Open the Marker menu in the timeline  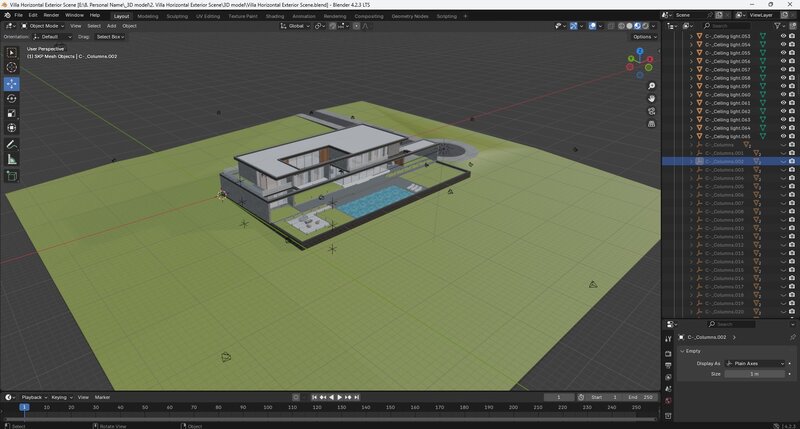102,397
